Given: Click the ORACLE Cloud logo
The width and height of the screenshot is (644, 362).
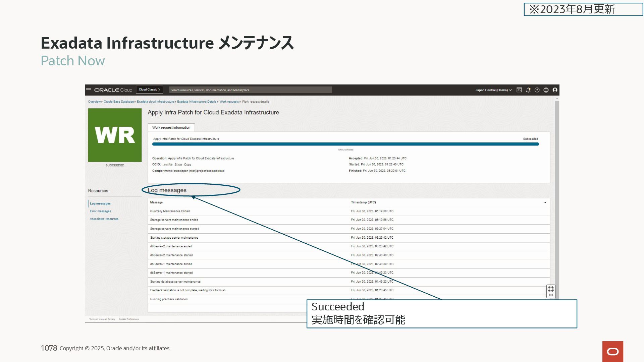Looking at the screenshot, I should pos(113,90).
